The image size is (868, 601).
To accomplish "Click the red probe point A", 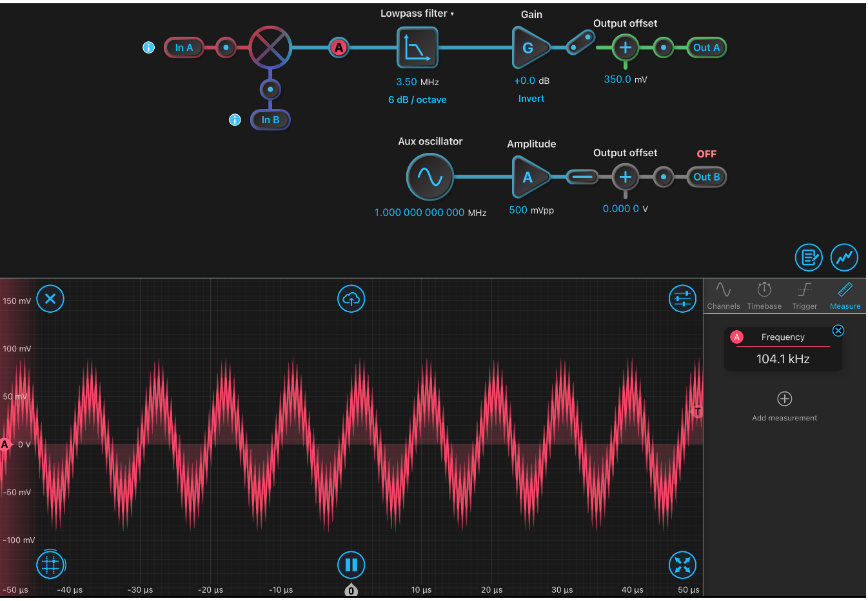I will click(339, 48).
